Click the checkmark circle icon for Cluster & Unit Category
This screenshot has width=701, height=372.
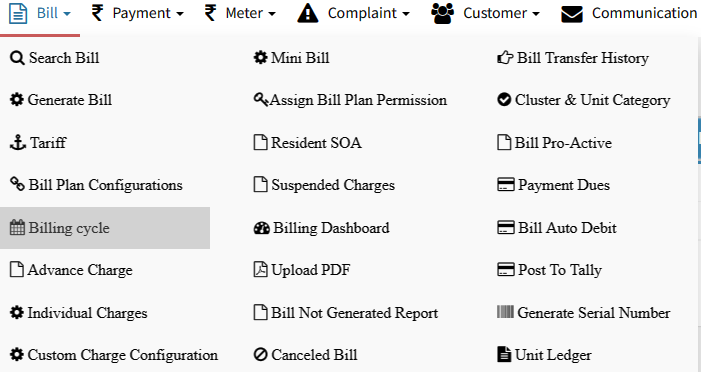coord(504,100)
